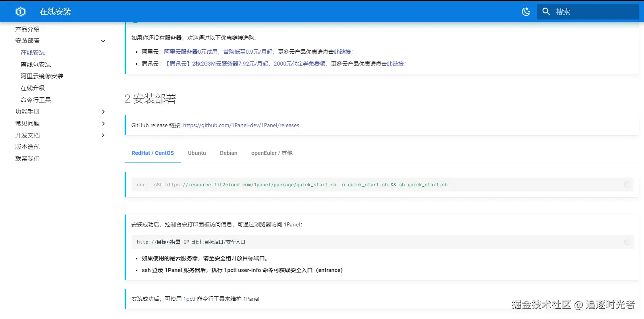The height and width of the screenshot is (319, 644).
Task: Open the GitHub 1Panel releases link
Action: coord(241,125)
